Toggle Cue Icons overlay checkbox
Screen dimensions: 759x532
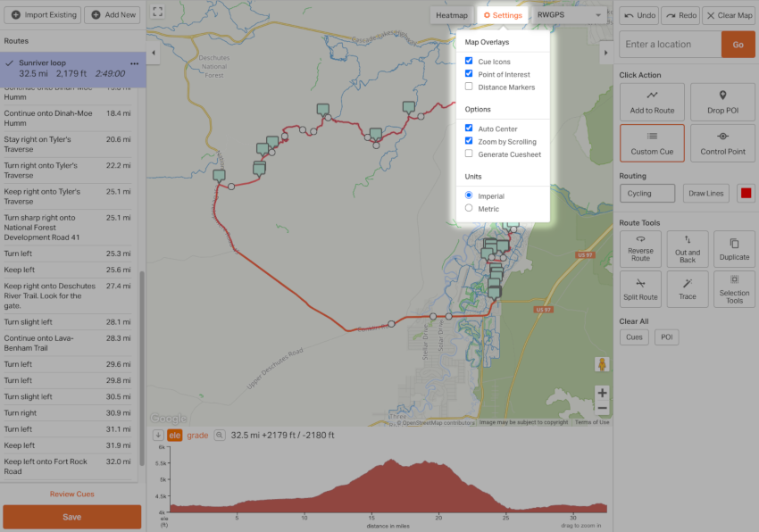(x=469, y=61)
